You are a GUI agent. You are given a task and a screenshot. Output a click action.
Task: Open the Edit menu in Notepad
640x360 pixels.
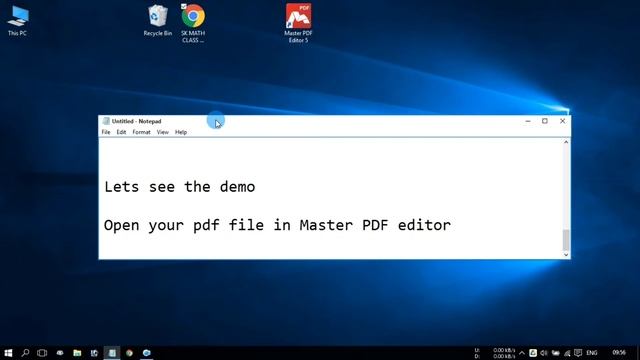click(121, 132)
